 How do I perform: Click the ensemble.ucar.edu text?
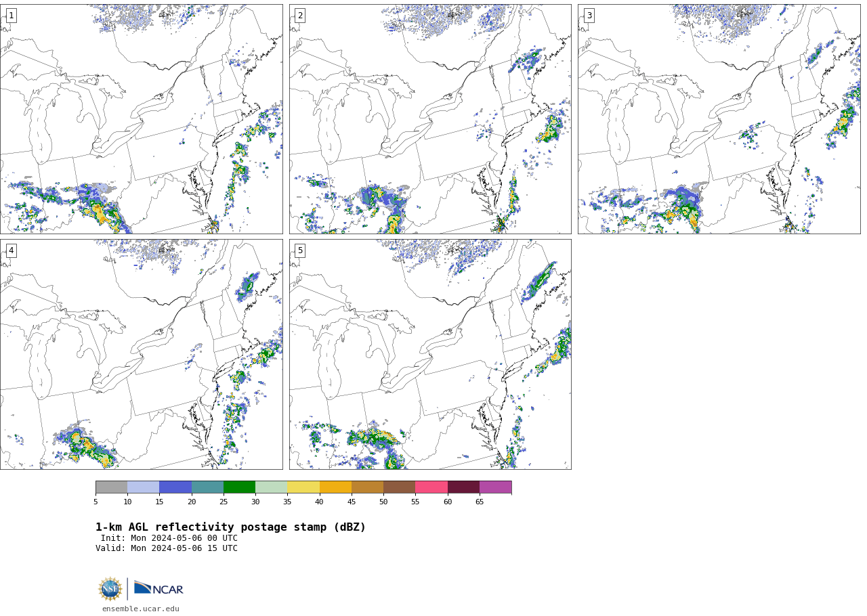coord(141,609)
